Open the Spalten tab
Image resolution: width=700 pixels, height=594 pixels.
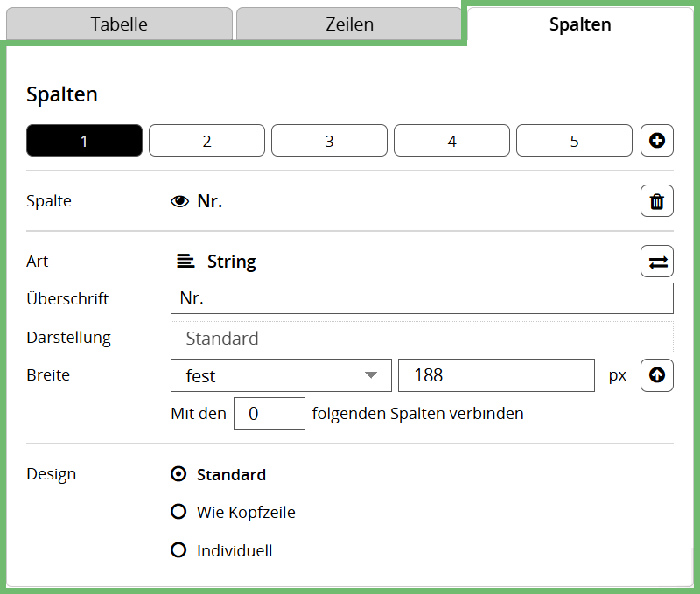click(580, 24)
